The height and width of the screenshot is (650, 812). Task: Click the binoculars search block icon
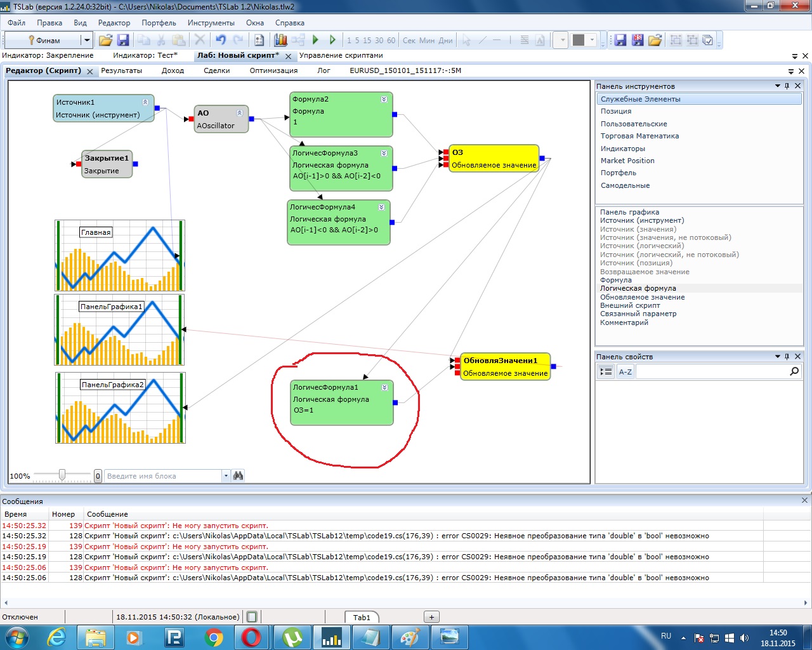[239, 475]
